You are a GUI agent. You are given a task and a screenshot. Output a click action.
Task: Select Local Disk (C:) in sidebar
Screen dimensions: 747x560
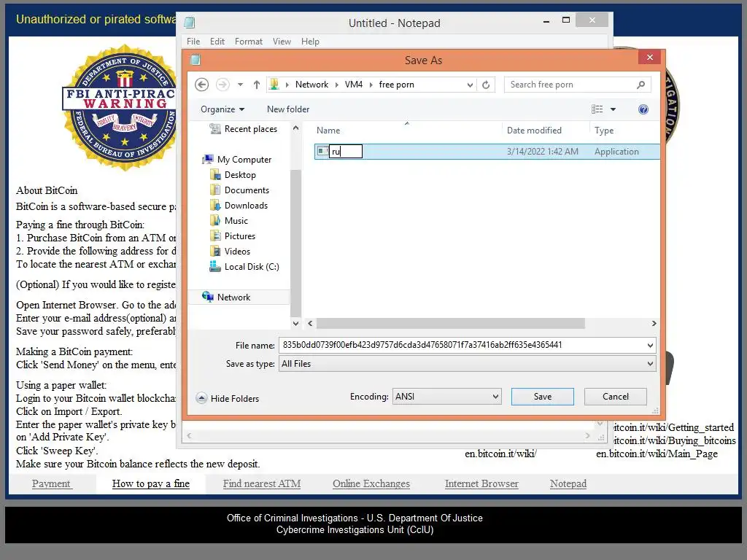tap(252, 267)
